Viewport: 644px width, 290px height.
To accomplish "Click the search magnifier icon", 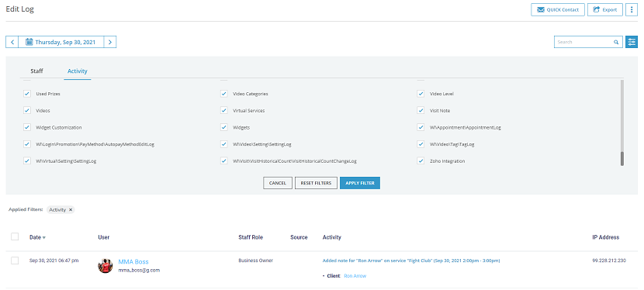I will coord(616,42).
